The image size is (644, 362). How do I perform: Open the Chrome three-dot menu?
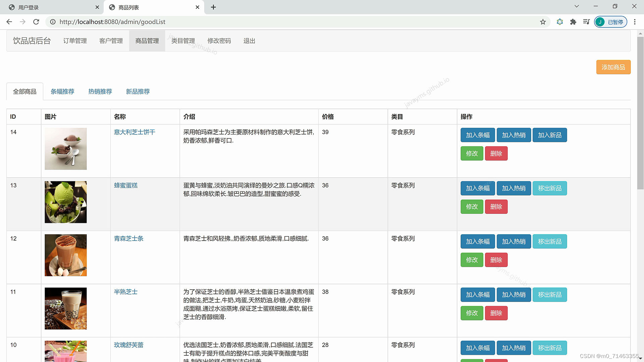coord(635,22)
